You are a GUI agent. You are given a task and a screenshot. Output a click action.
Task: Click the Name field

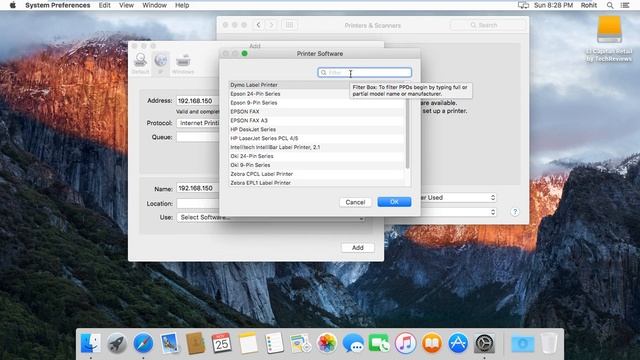[x=198, y=188]
